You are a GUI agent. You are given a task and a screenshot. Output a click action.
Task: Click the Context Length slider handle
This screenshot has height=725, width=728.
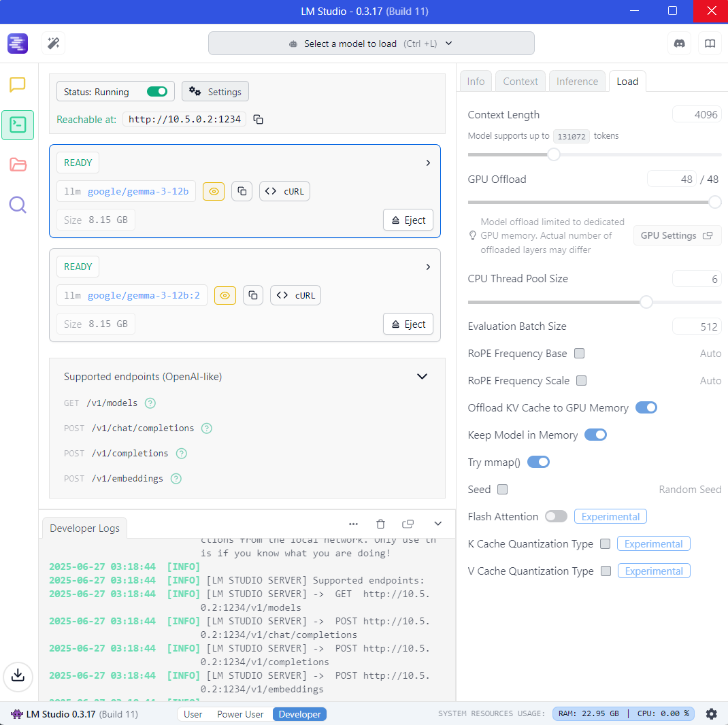tap(554, 154)
